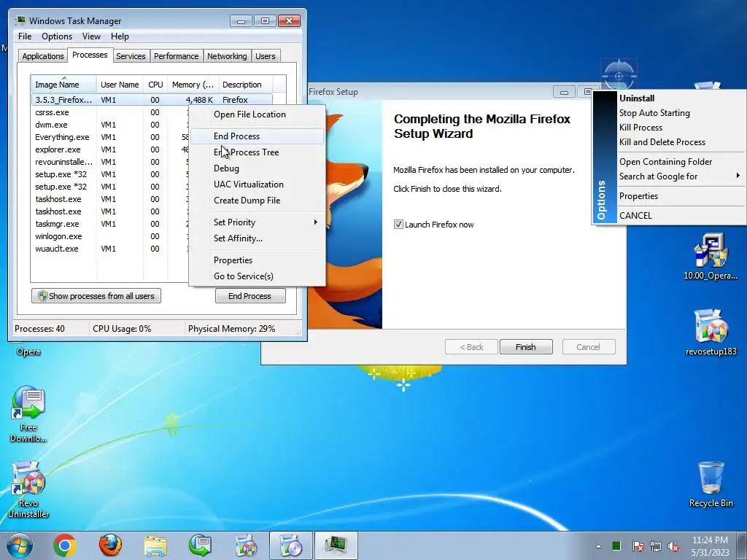747x560 pixels.
Task: Choose Kill Process in Revo menu
Action: coord(681,128)
